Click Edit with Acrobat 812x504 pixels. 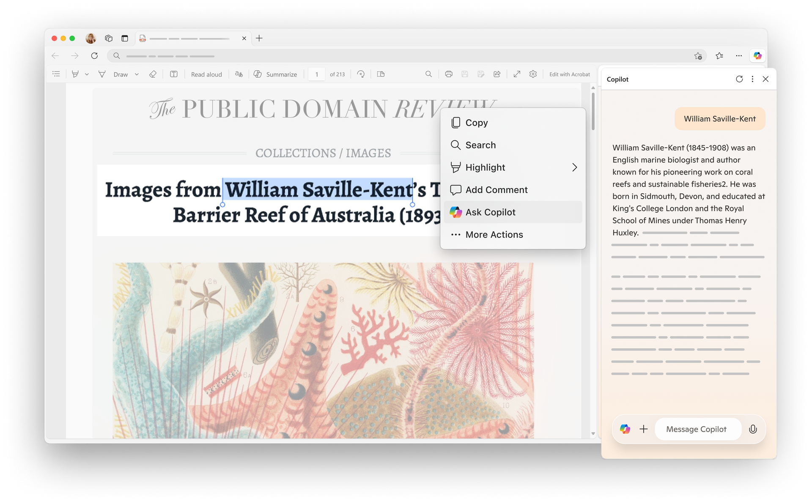tap(569, 74)
